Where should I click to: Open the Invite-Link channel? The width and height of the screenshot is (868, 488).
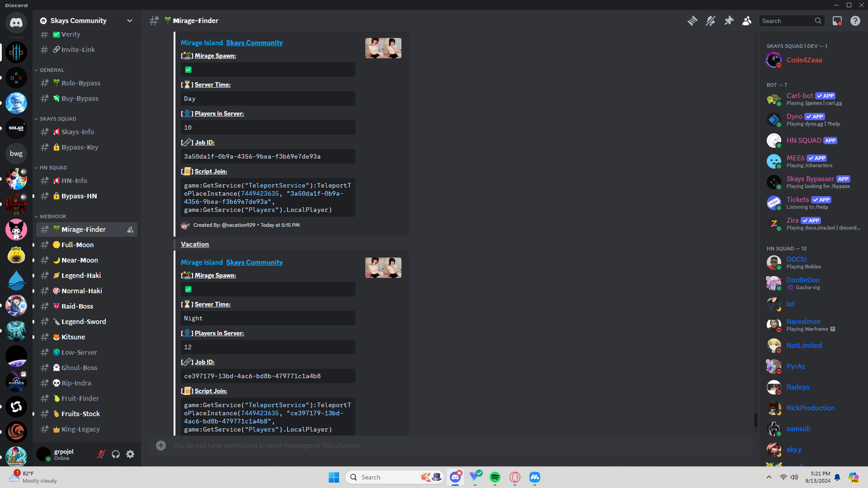pyautogui.click(x=87, y=50)
